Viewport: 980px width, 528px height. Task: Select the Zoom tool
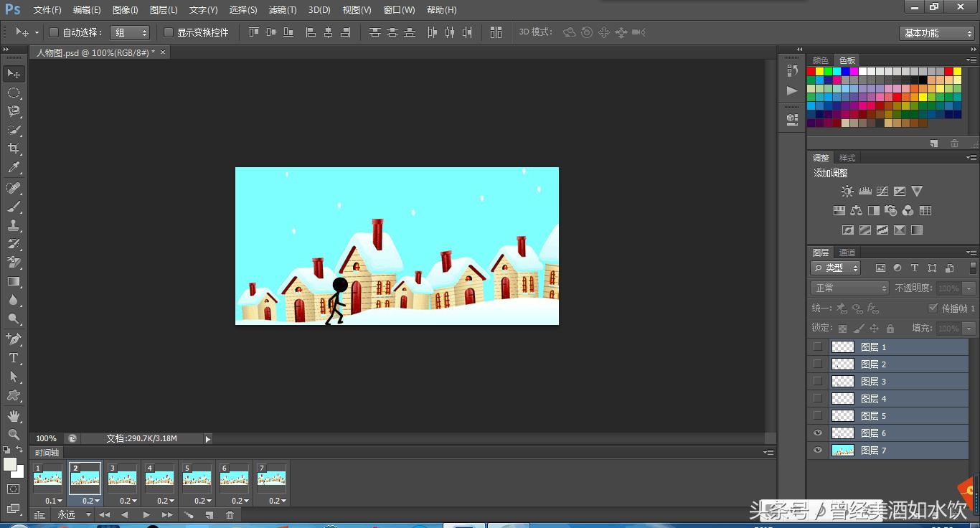pyautogui.click(x=14, y=434)
